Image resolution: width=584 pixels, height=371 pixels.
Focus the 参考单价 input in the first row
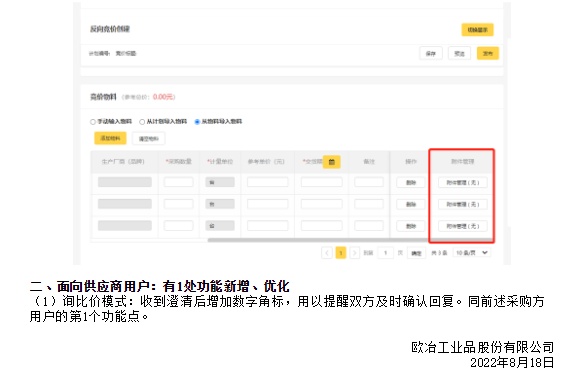(x=267, y=182)
